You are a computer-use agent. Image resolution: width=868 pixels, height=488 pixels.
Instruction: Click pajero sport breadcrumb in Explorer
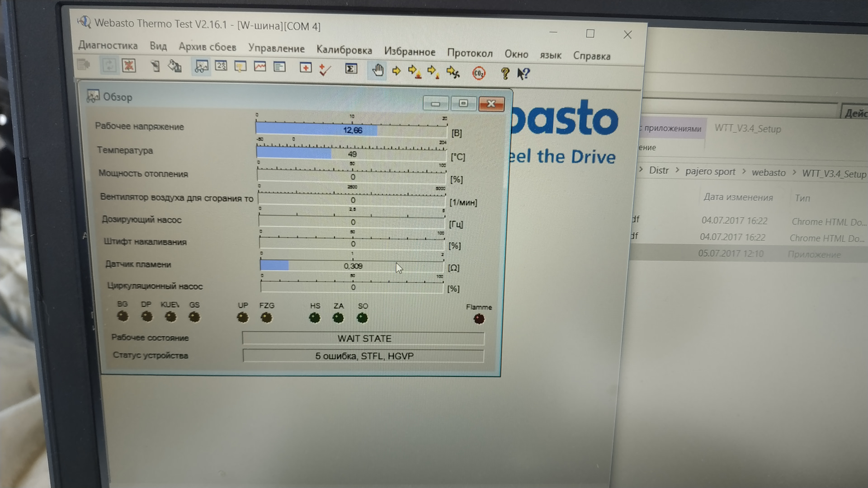pyautogui.click(x=710, y=172)
